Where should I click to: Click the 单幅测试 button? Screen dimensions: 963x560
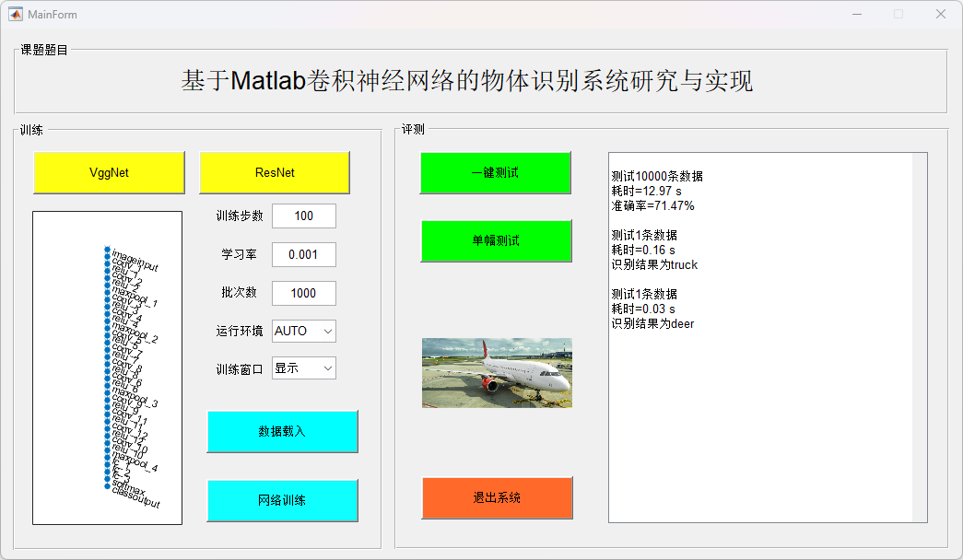pyautogui.click(x=496, y=240)
